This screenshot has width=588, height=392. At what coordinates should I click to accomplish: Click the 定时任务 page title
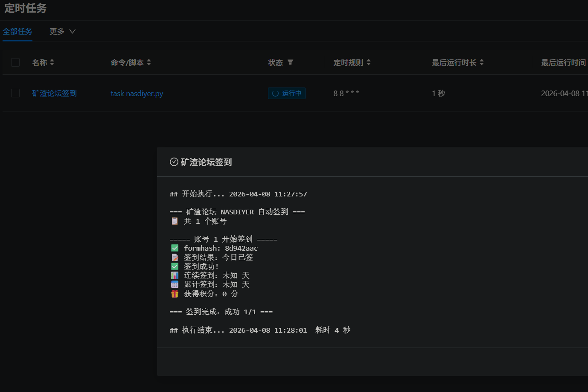pos(26,8)
